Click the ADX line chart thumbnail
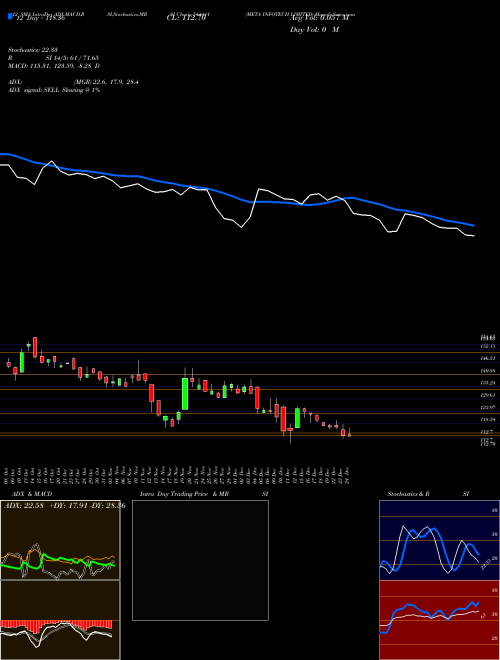The image size is (500, 660). pos(60,540)
